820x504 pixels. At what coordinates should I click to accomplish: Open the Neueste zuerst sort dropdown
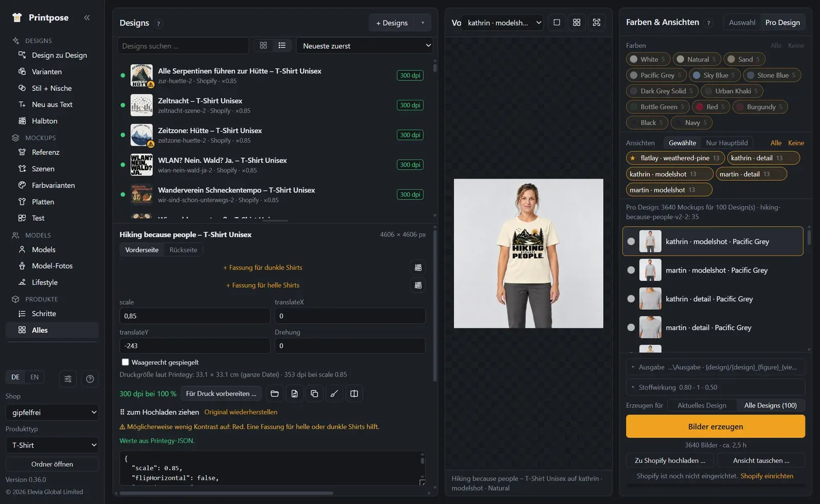(365, 46)
